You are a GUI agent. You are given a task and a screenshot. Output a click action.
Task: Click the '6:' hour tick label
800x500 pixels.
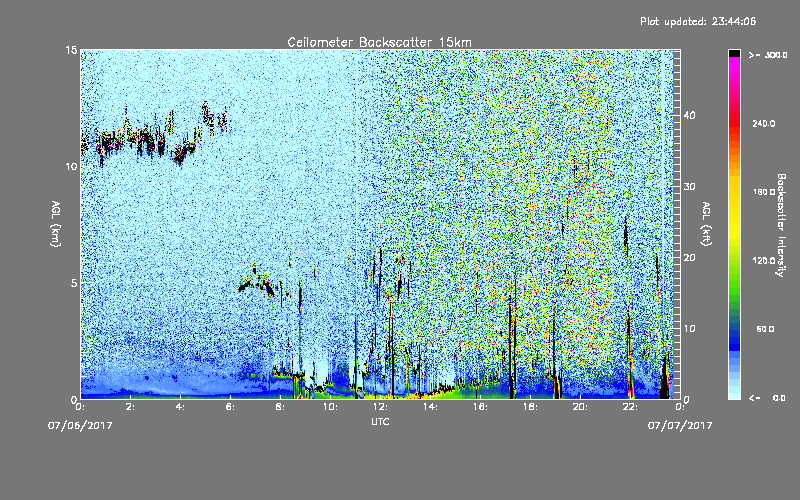tap(230, 407)
